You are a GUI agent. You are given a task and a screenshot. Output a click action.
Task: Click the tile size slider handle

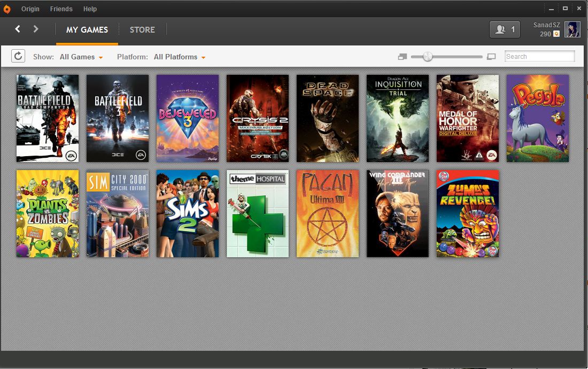428,57
